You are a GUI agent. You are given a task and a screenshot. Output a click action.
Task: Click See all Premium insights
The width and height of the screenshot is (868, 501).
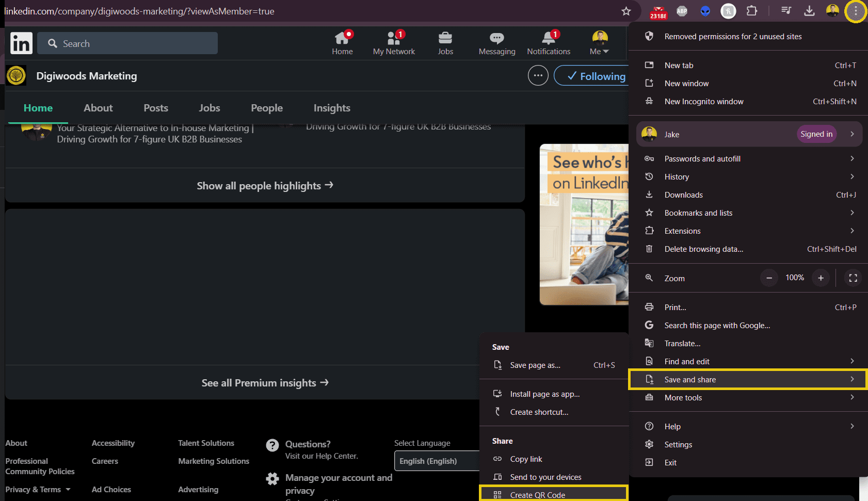[x=265, y=382]
